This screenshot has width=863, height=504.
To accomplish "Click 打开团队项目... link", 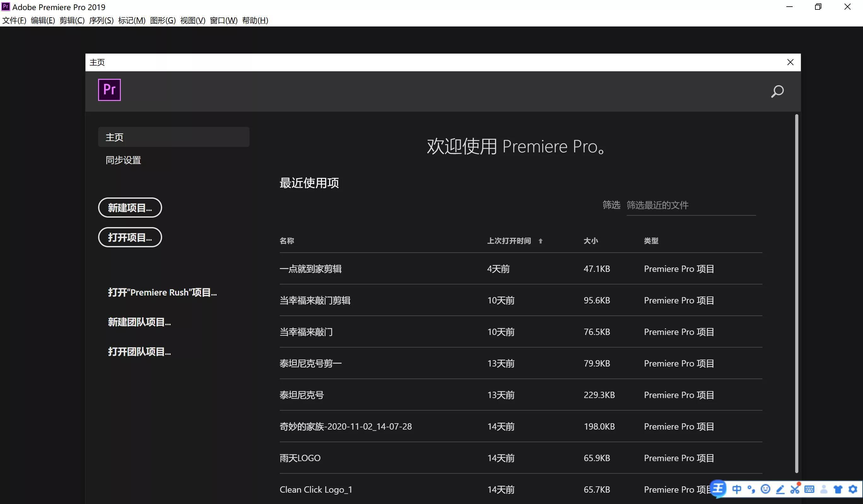I will [x=139, y=352].
